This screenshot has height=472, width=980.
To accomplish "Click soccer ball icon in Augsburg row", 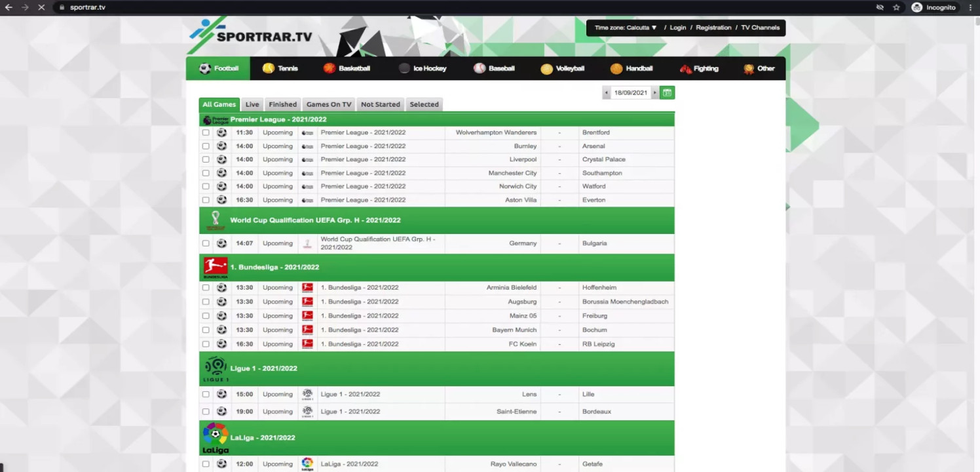I will [x=221, y=302].
